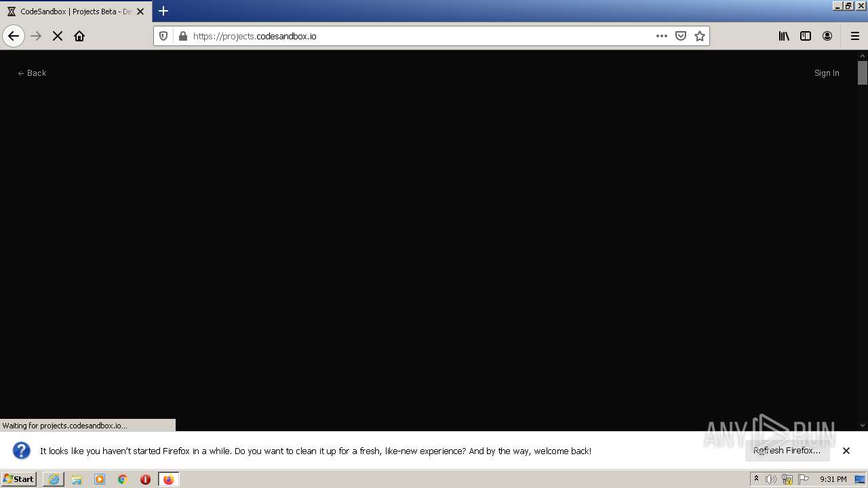868x488 pixels.
Task: Click the page vertical scrollbar thumb
Action: click(x=863, y=73)
